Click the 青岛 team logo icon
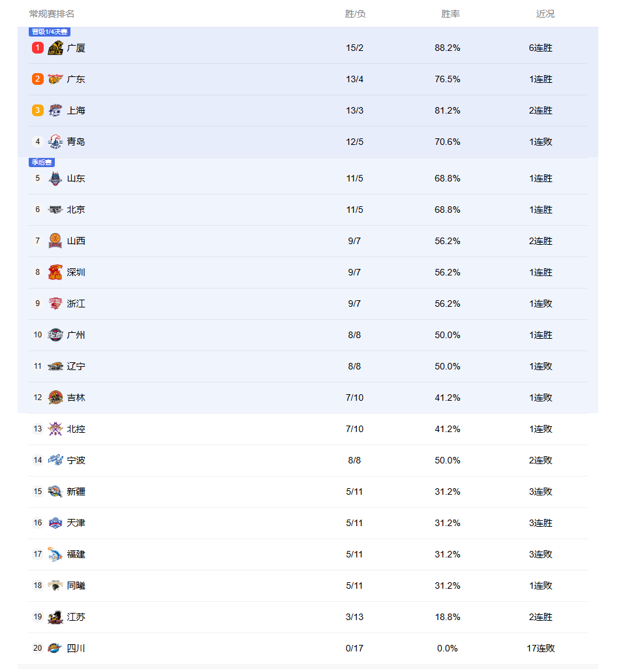This screenshot has width=644, height=671. point(55,142)
